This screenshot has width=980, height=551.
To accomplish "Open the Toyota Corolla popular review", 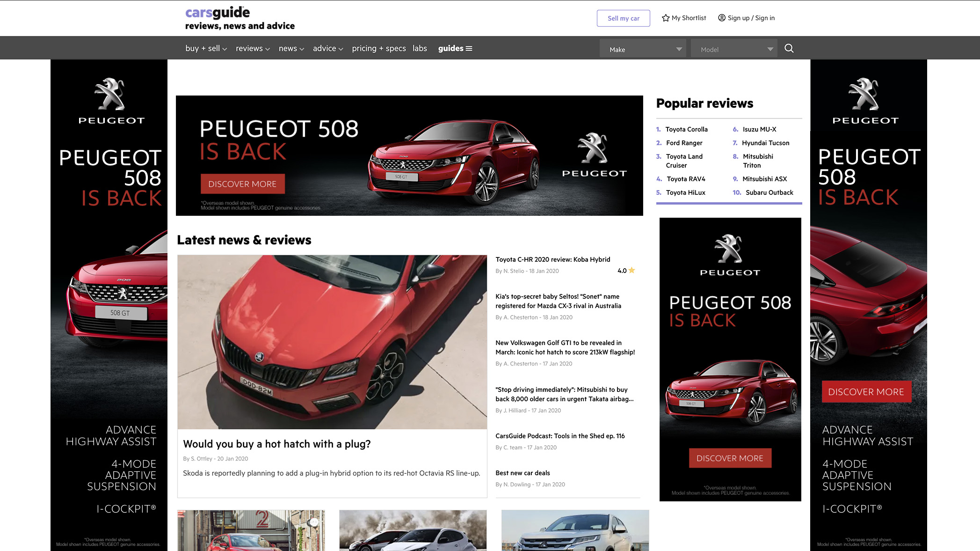I will click(686, 129).
